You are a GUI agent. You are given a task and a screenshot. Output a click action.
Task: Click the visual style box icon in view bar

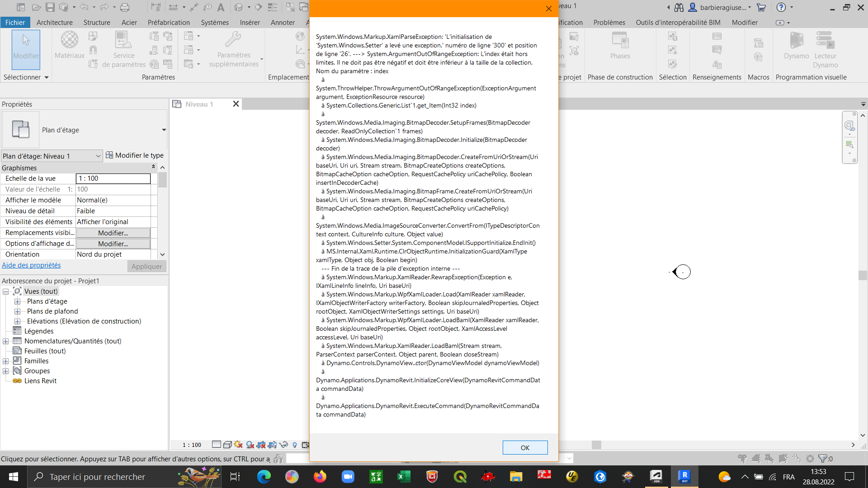point(227,445)
